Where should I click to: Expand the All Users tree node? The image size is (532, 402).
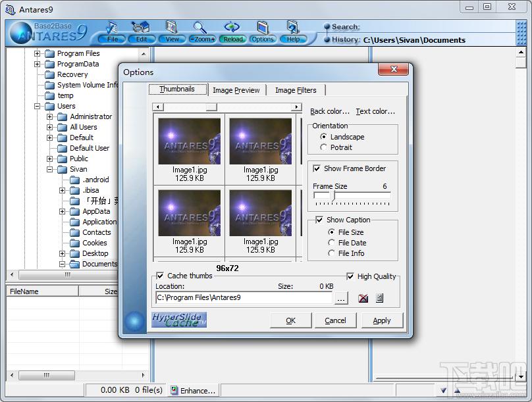click(50, 127)
